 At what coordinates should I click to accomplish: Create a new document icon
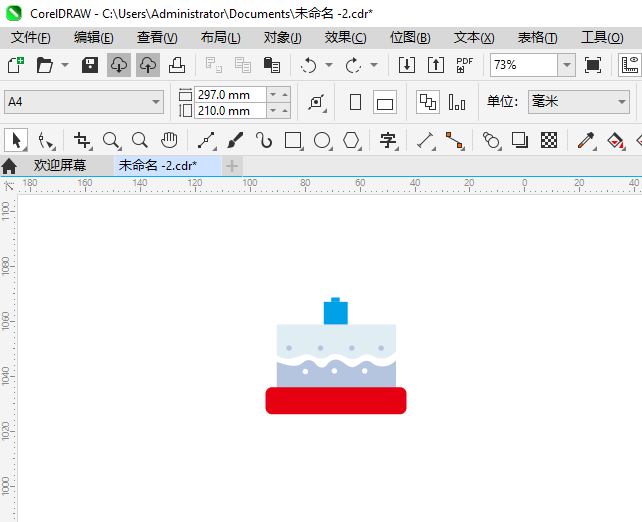[x=16, y=65]
